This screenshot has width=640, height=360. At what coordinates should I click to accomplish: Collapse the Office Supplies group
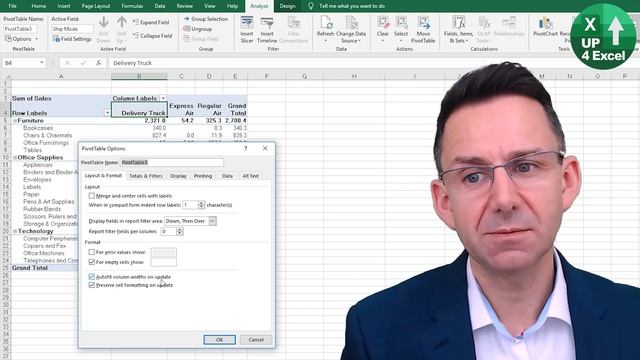[15, 158]
